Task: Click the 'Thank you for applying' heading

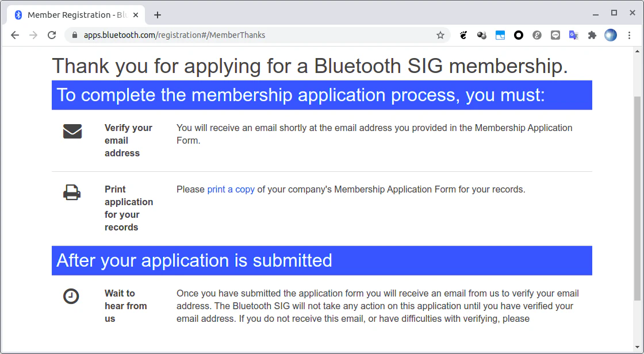Action: (x=310, y=66)
